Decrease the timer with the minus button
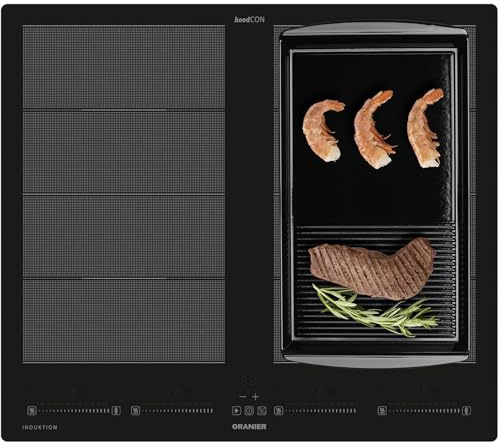Image resolution: width=500 pixels, height=448 pixels. coord(243,397)
